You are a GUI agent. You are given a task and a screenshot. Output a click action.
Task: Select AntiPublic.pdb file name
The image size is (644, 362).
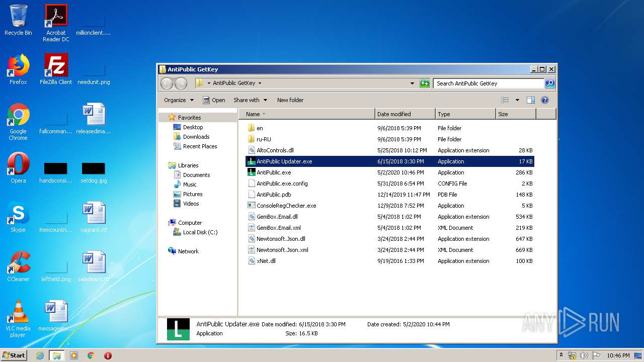[x=274, y=195]
